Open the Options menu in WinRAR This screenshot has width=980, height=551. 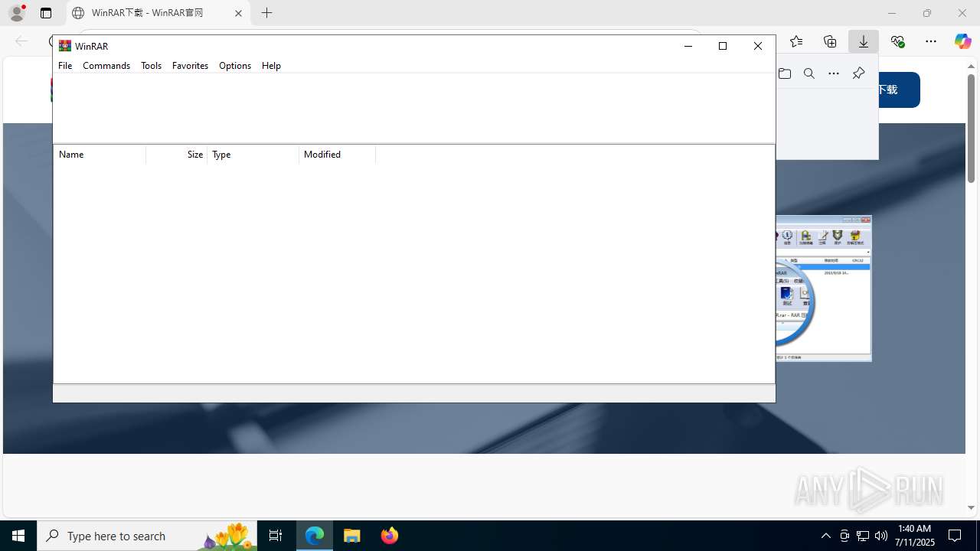pos(235,66)
